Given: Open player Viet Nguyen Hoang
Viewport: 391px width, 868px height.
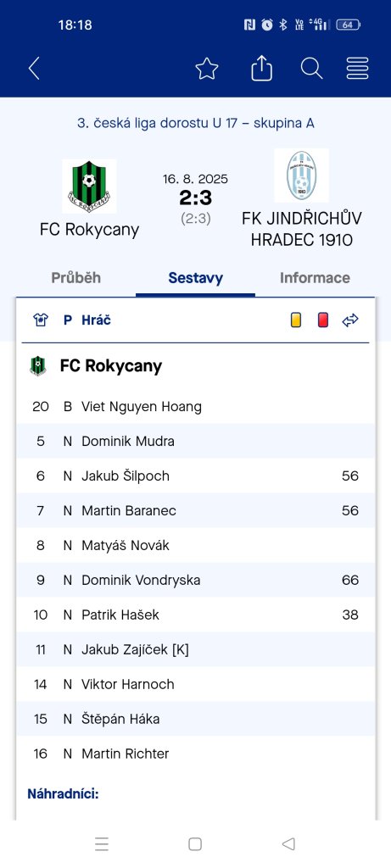Looking at the screenshot, I should click(142, 407).
